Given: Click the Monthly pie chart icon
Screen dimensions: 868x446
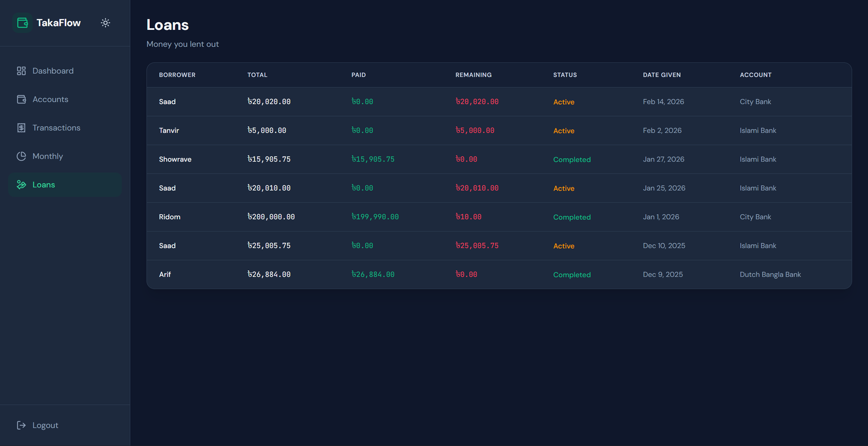Looking at the screenshot, I should (21, 156).
